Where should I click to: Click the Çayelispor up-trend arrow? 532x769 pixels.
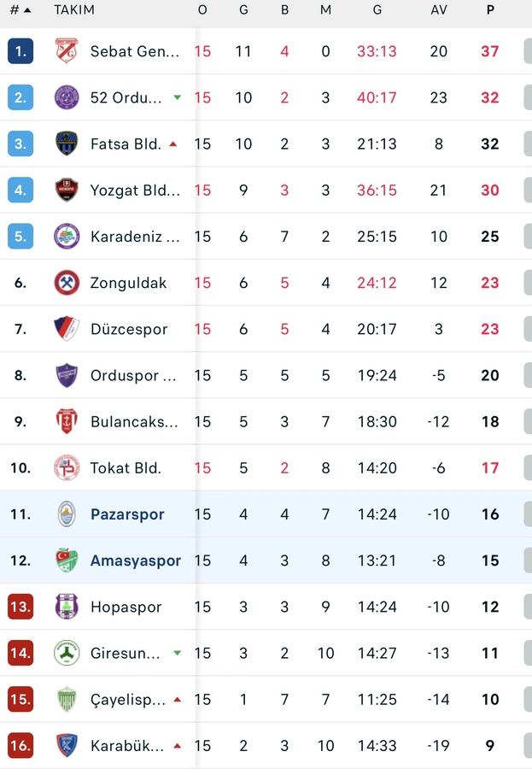[177, 700]
